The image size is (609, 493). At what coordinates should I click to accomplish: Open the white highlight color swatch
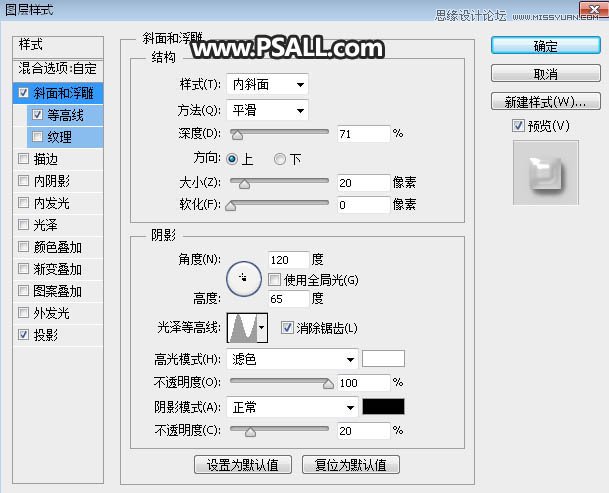383,358
